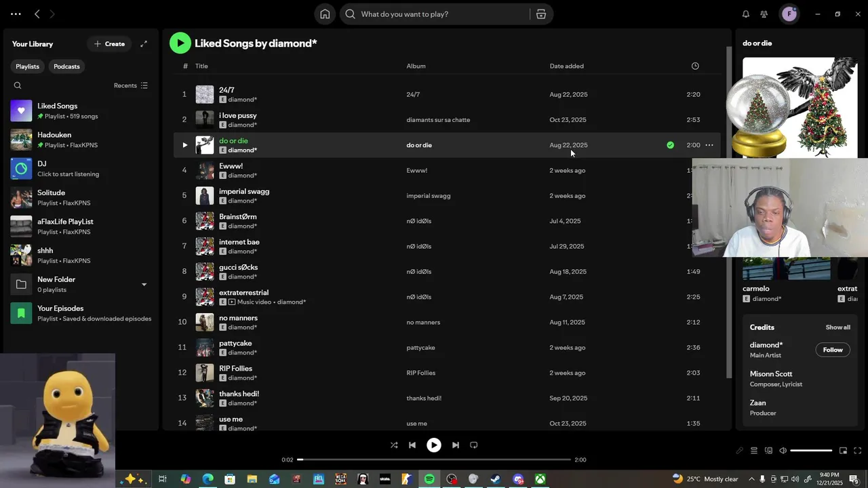
Task: Open the Liked Songs playlist
Action: [x=81, y=110]
